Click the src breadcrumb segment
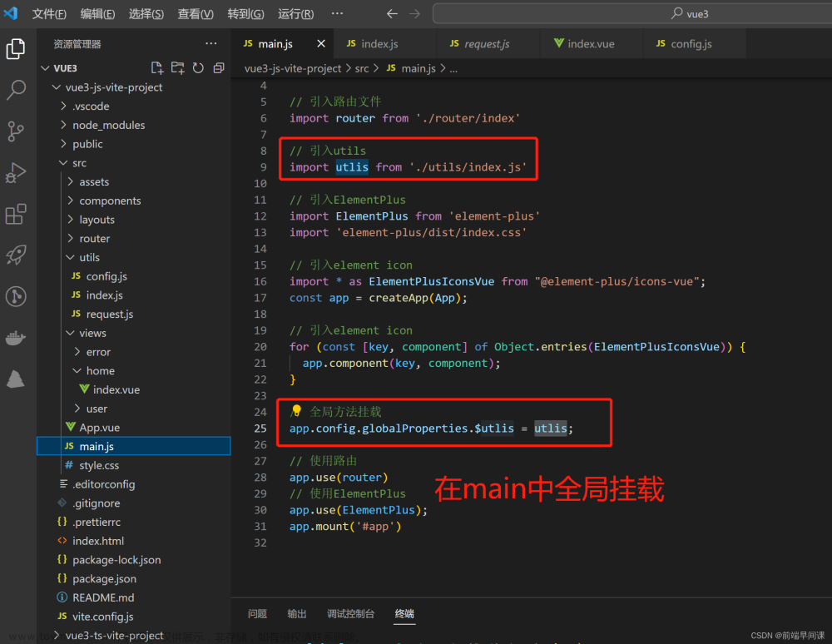Viewport: 832px width, 644px height. tap(362, 68)
